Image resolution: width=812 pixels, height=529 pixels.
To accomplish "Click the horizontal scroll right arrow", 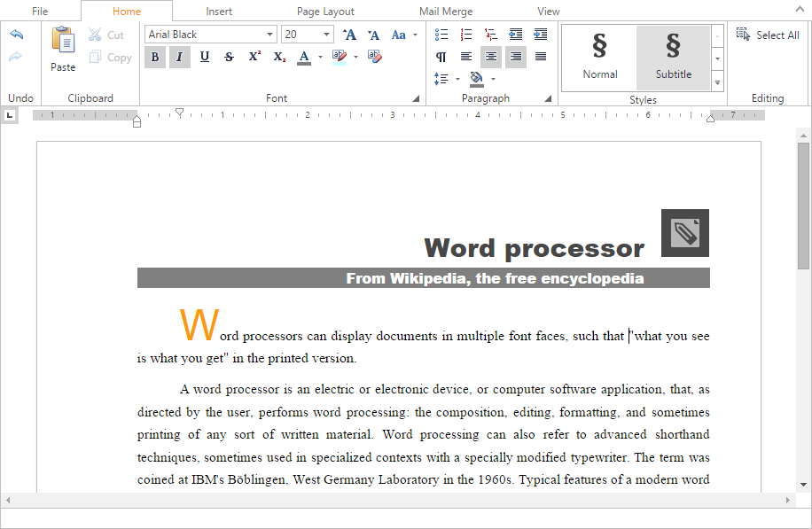I will 788,500.
